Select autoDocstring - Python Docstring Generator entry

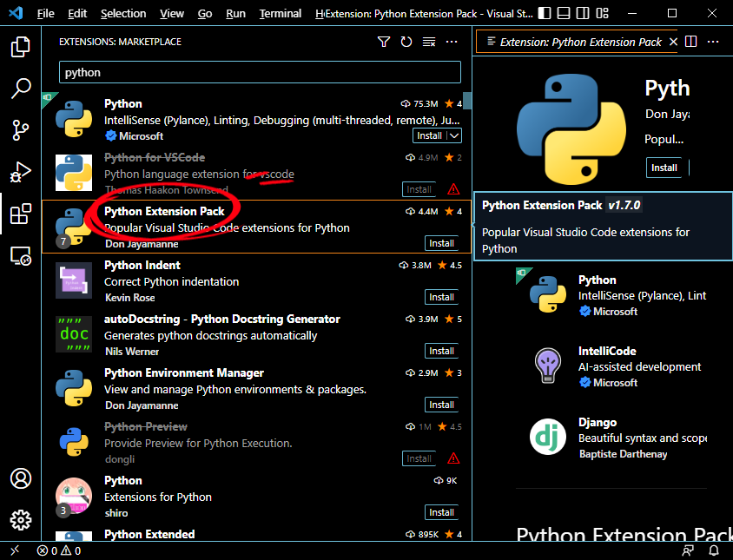point(256,334)
